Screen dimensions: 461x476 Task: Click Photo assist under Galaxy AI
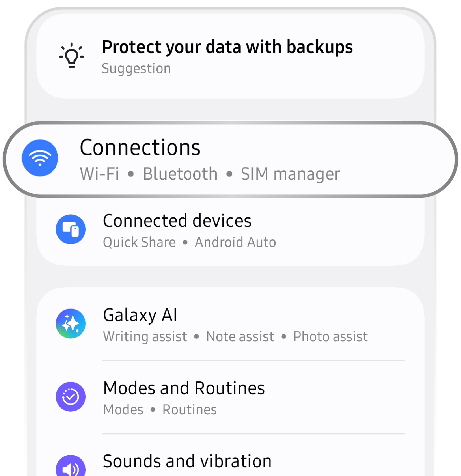tap(330, 337)
